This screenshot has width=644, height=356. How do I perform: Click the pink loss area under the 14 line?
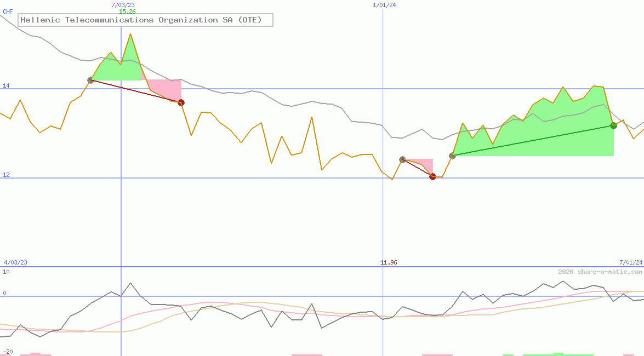coord(164,88)
